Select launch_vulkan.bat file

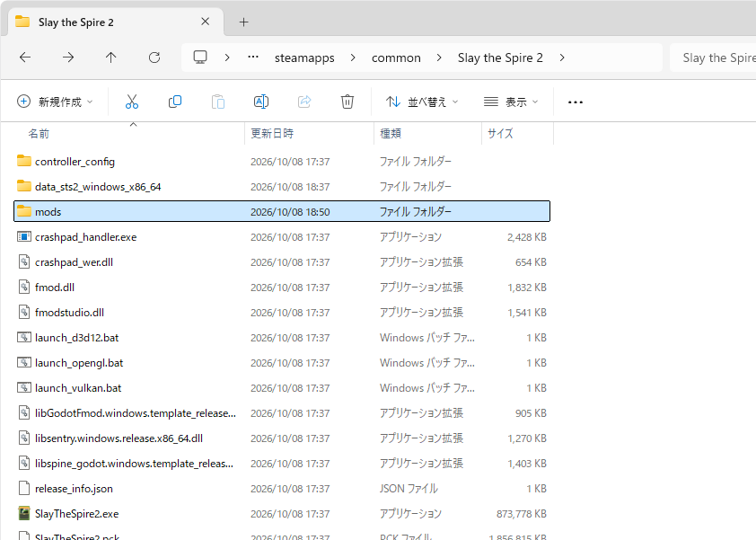pyautogui.click(x=282, y=388)
